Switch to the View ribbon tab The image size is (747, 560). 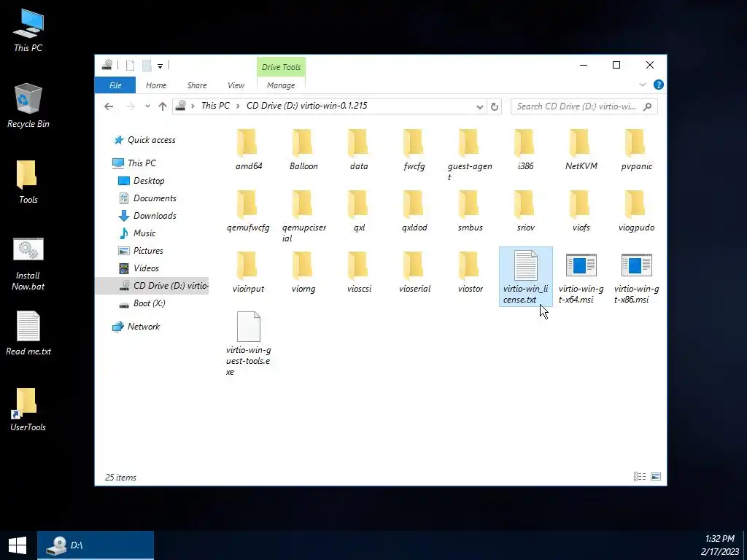click(x=236, y=85)
